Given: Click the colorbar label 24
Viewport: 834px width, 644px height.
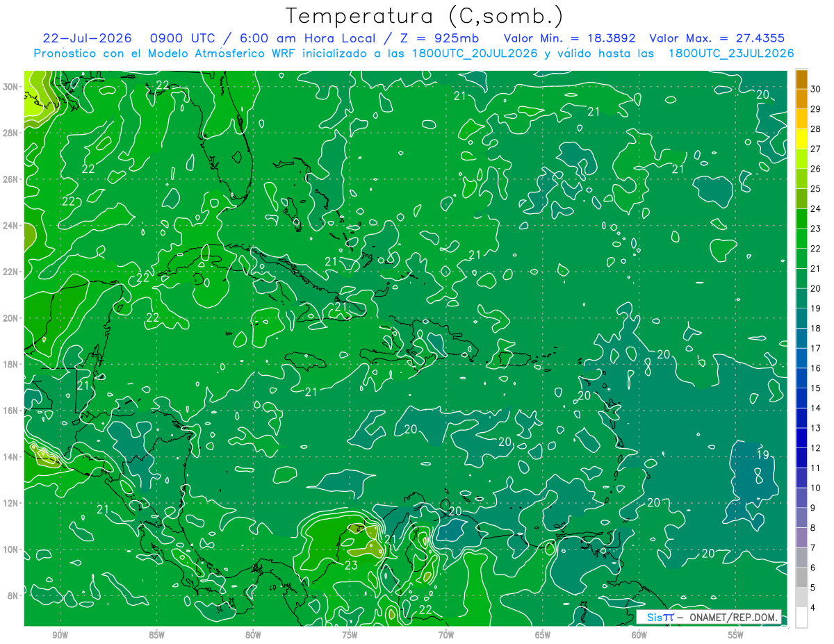Looking at the screenshot, I should click(816, 208).
